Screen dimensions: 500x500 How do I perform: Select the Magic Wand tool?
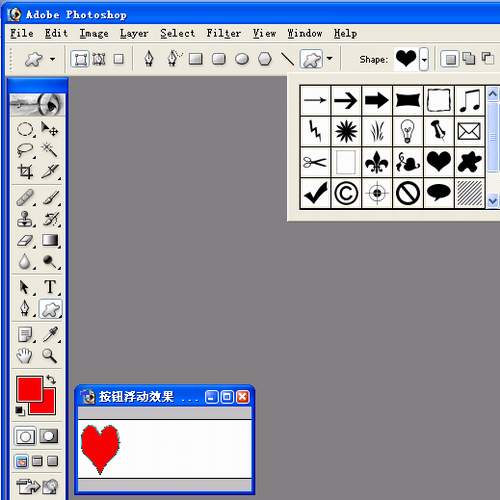(x=50, y=150)
